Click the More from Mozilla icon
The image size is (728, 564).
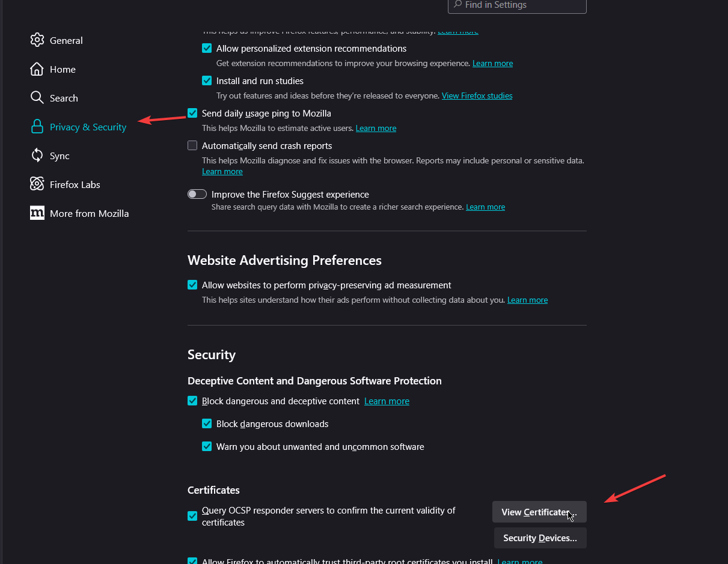[x=37, y=213]
